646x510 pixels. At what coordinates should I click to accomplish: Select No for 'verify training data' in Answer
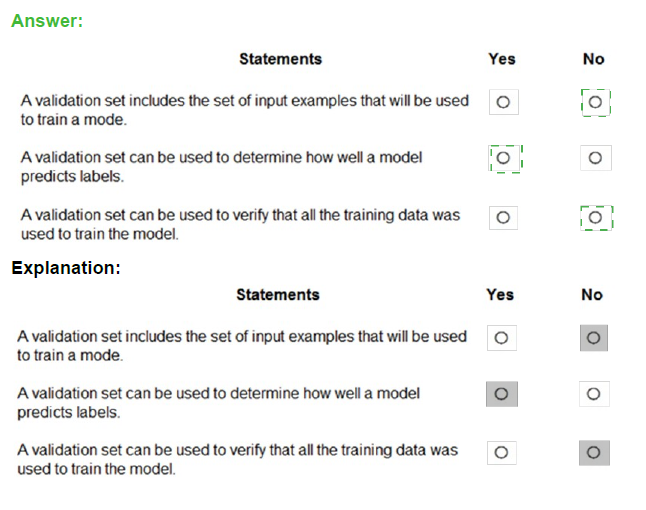click(596, 218)
